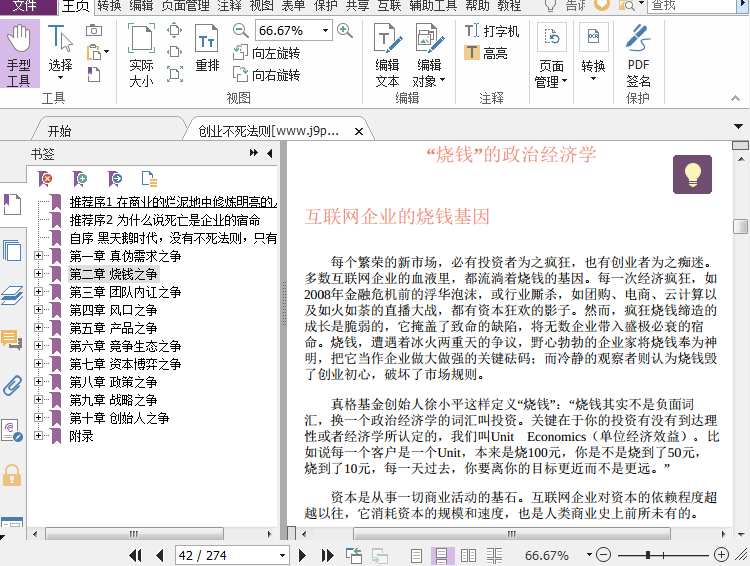Click the zoom out magnifier icon

pos(241,31)
